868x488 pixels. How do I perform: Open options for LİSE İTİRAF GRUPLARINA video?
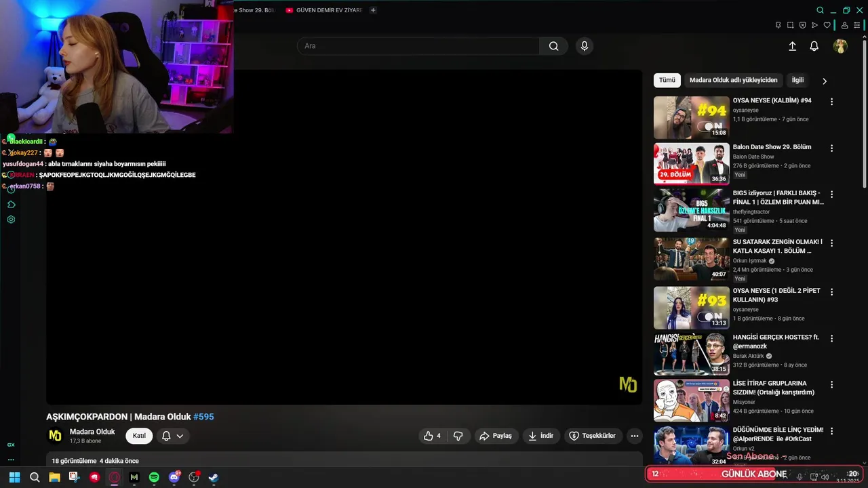click(x=831, y=384)
